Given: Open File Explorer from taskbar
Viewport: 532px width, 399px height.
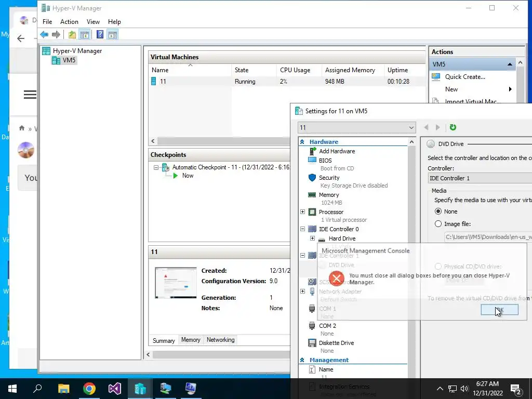Looking at the screenshot, I should click(63, 389).
